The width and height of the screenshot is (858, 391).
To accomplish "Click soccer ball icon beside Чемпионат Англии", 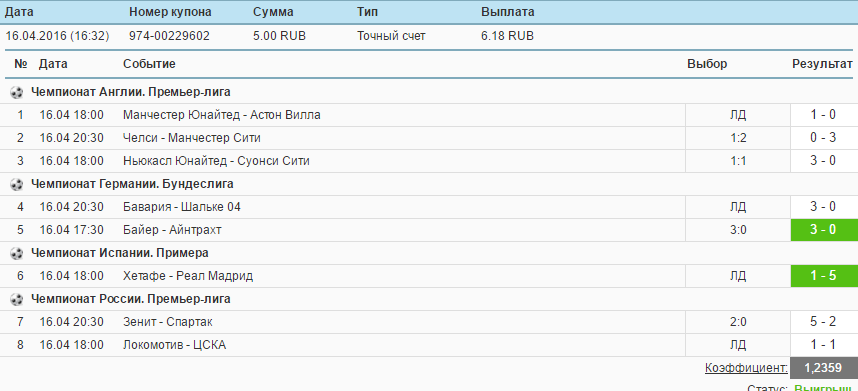I will coord(17,92).
